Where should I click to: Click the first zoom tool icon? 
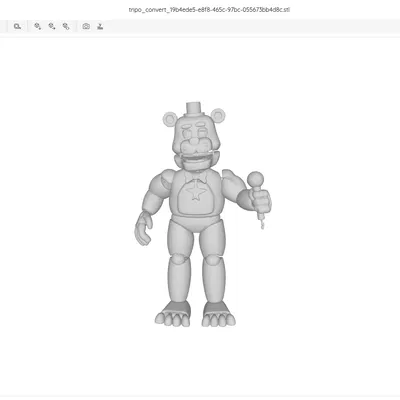click(x=38, y=26)
